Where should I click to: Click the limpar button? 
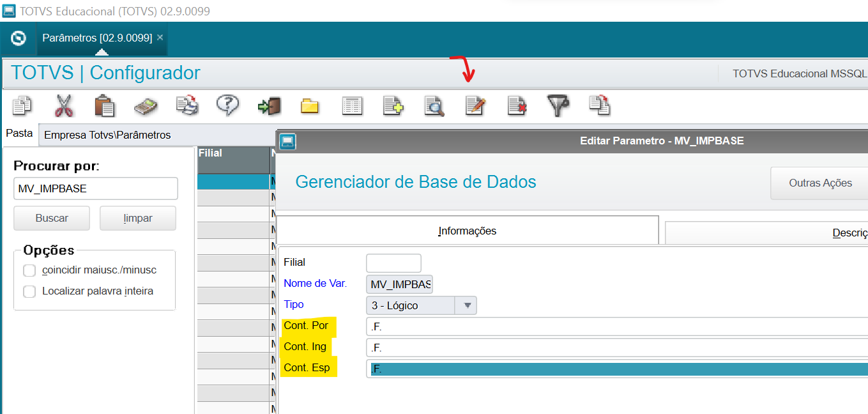[x=138, y=218]
